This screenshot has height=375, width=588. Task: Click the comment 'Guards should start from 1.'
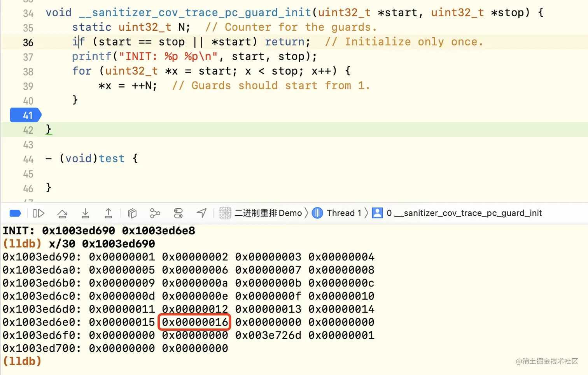(271, 86)
